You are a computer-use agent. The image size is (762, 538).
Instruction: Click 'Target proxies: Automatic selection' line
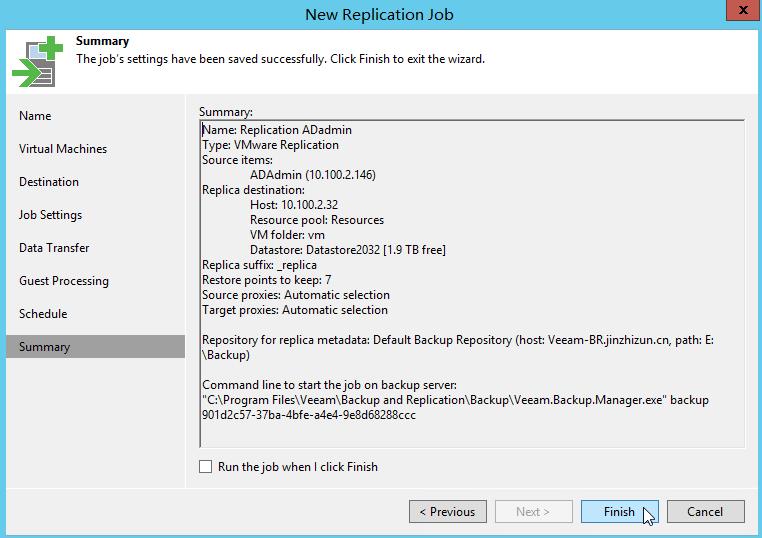point(294,310)
